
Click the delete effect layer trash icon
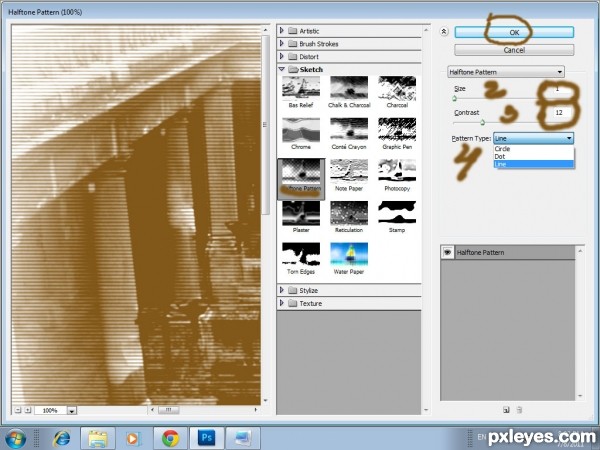pos(519,410)
